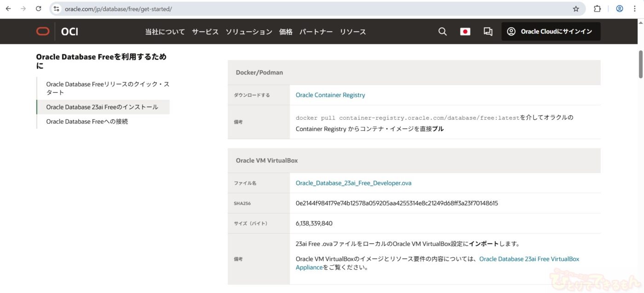The width and height of the screenshot is (644, 293).
Task: Click the file size value 6,138,339,840
Action: point(314,224)
